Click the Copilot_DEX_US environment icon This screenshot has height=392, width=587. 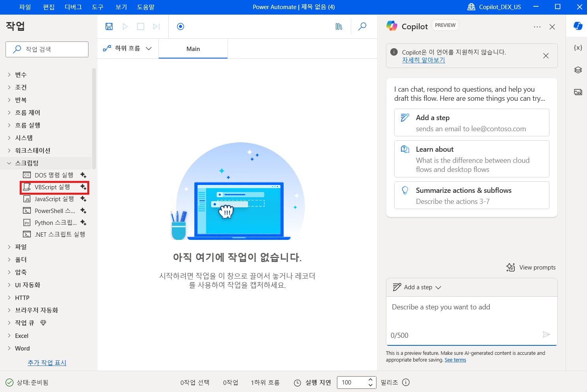click(x=471, y=7)
